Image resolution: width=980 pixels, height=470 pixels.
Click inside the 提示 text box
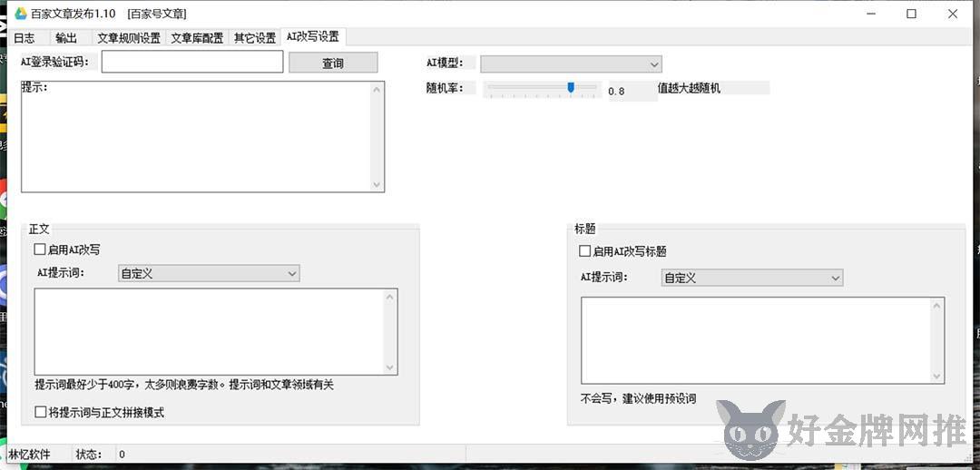[x=202, y=136]
